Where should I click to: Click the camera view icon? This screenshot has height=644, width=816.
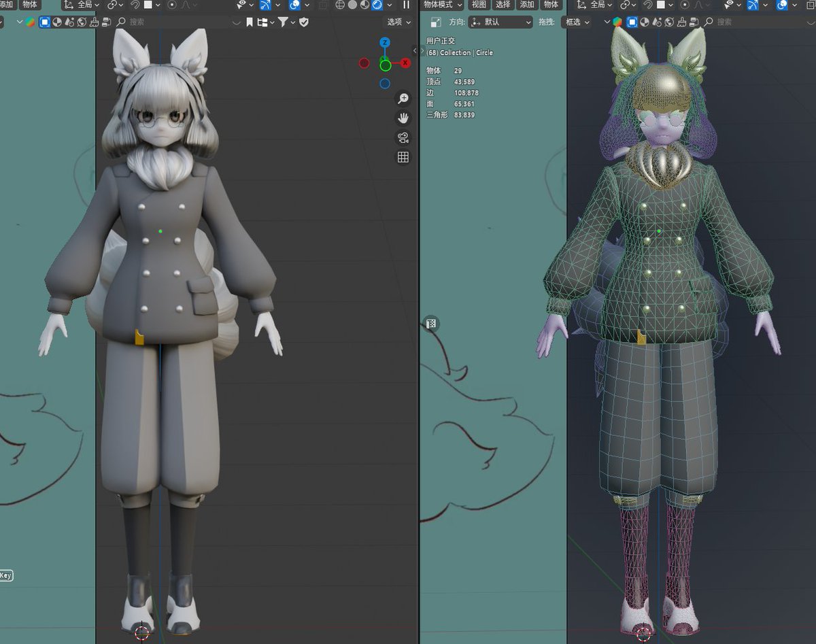pyautogui.click(x=403, y=138)
